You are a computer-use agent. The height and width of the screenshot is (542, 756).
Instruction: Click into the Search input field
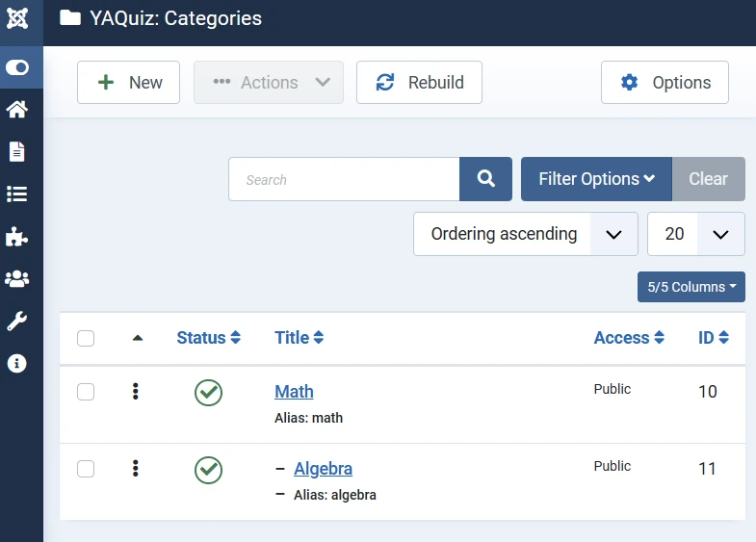[x=344, y=179]
